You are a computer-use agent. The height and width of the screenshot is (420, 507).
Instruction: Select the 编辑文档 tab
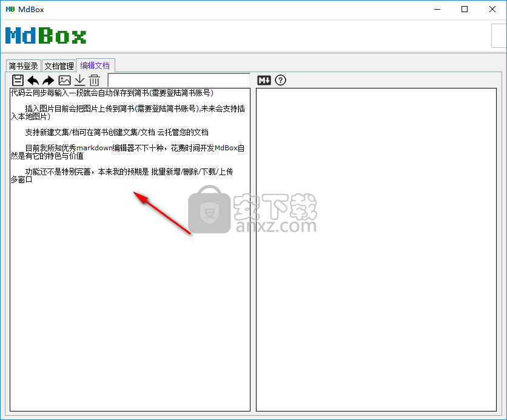coord(95,65)
